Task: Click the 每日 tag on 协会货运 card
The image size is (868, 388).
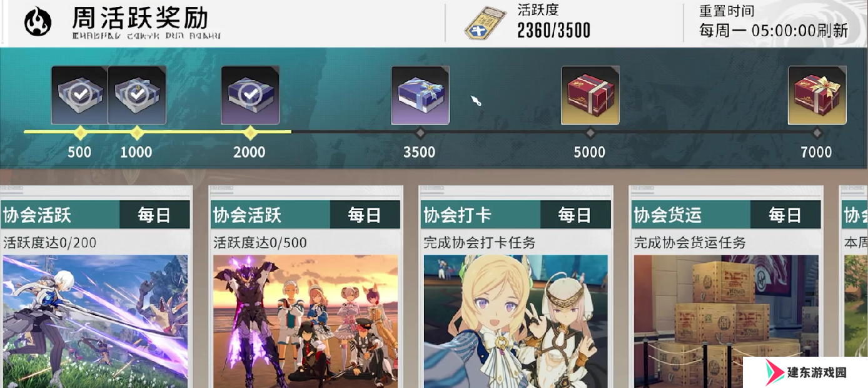Action: [x=785, y=215]
